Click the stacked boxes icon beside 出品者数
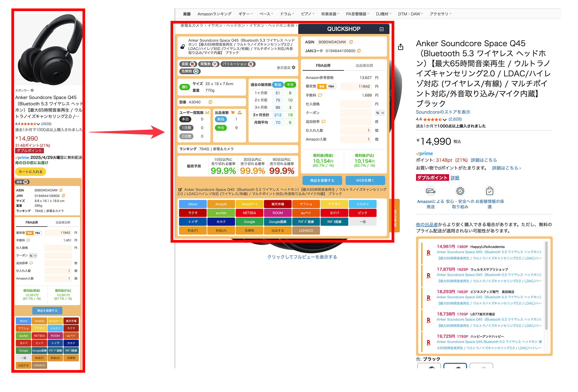The height and width of the screenshot is (392, 578). tap(240, 113)
